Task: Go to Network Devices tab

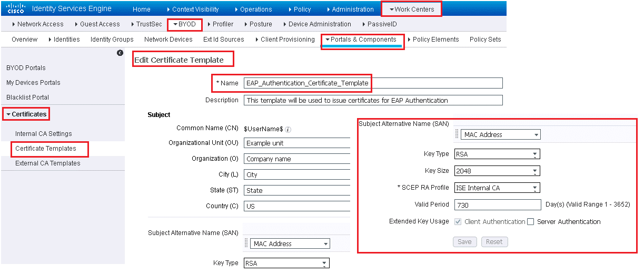Action: point(169,40)
